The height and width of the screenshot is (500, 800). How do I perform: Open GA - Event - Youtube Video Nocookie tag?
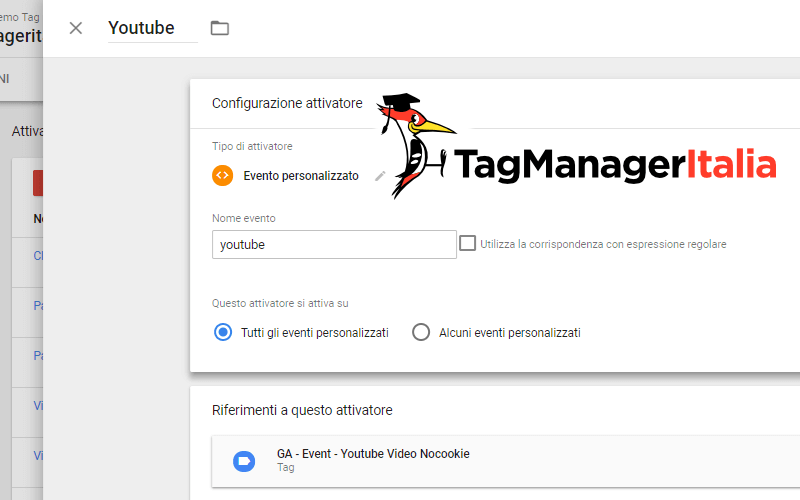click(506, 461)
